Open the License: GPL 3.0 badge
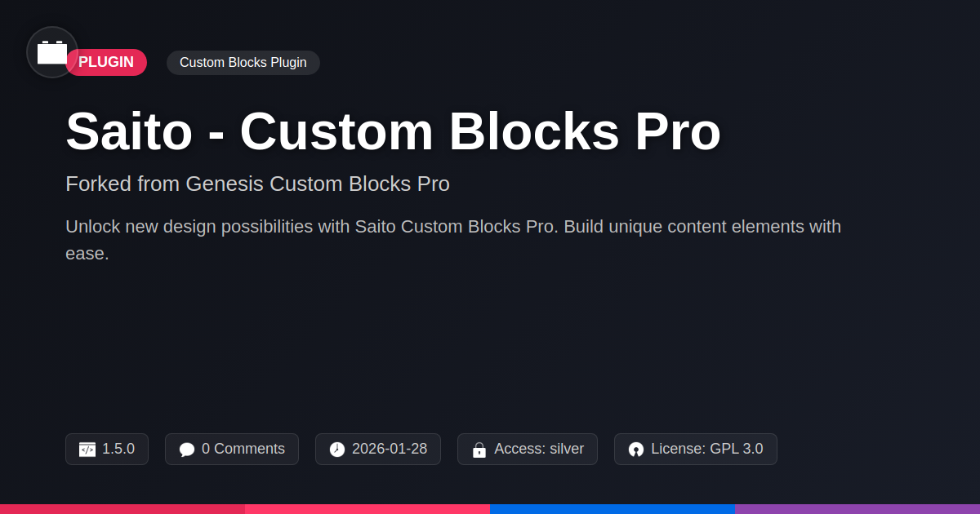980x514 pixels. click(x=696, y=449)
